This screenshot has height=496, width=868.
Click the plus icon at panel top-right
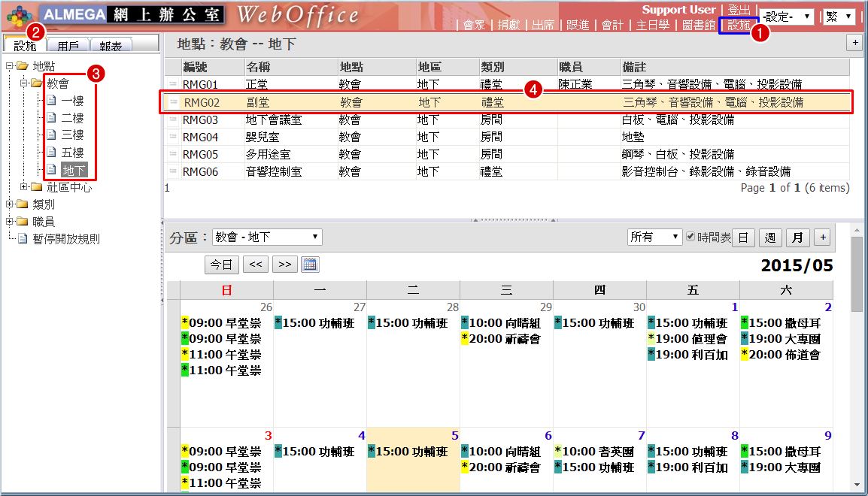(x=854, y=43)
